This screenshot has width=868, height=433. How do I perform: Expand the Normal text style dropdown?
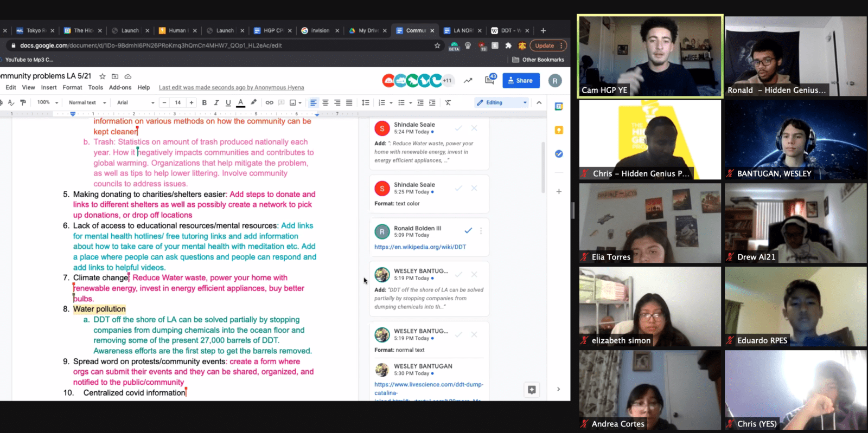87,102
